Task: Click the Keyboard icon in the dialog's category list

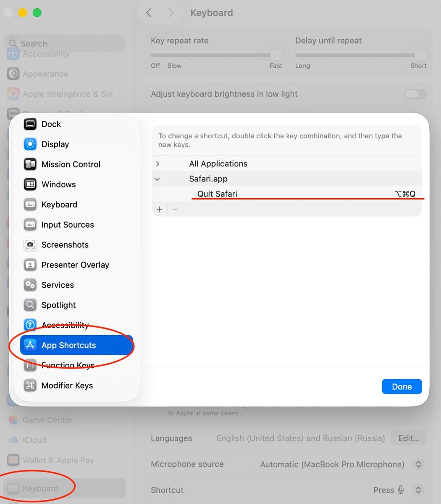Action: 30,205
